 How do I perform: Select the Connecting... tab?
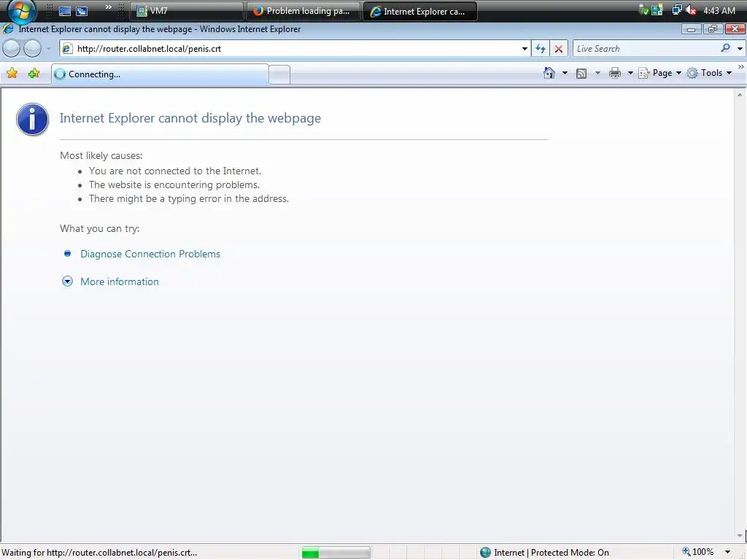point(160,74)
